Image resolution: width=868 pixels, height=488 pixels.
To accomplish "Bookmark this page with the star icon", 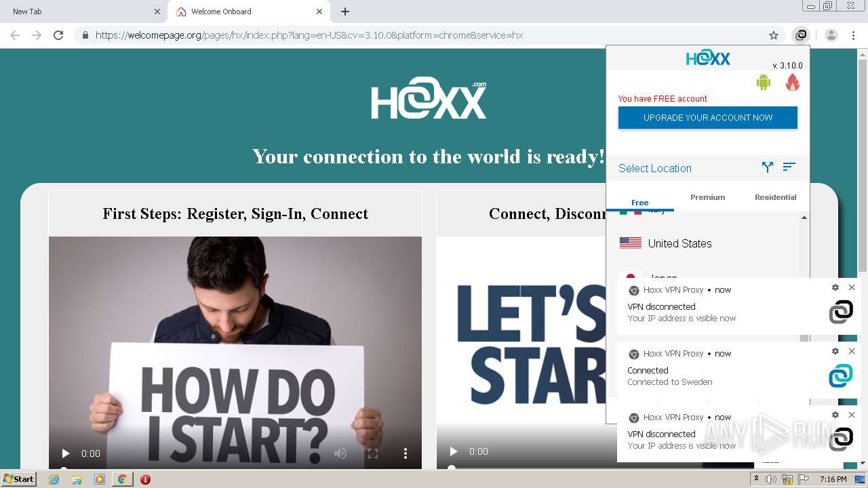I will click(774, 35).
